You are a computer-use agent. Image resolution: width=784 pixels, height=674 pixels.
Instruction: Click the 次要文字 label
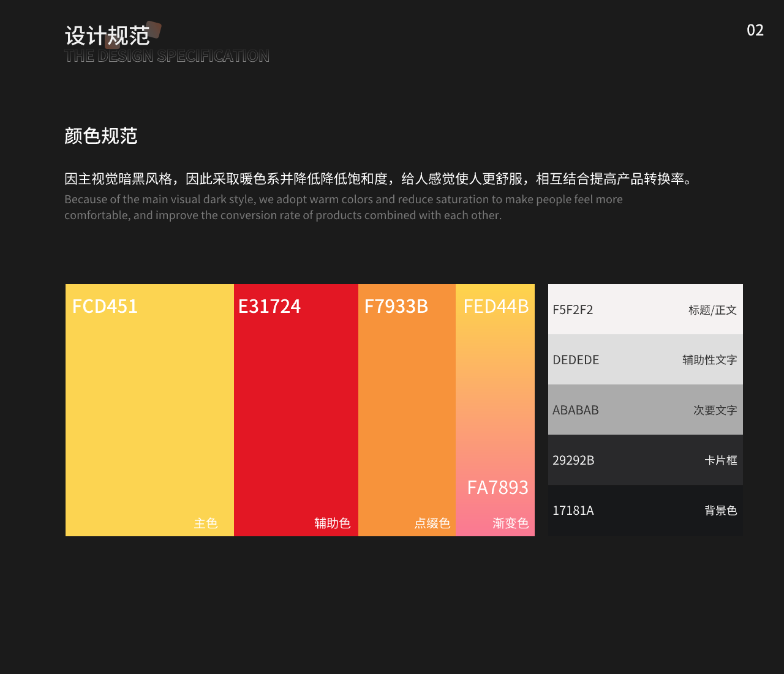pos(715,410)
